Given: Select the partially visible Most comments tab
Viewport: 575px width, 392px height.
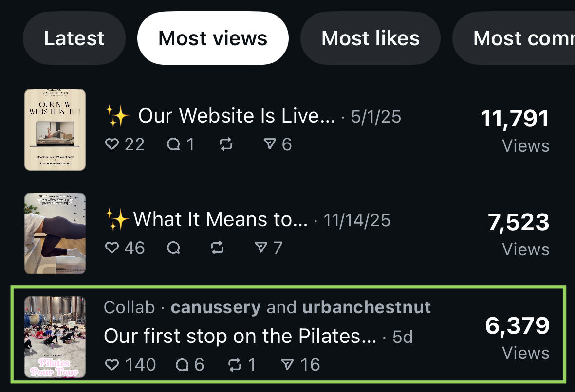Looking at the screenshot, I should pyautogui.click(x=521, y=38).
